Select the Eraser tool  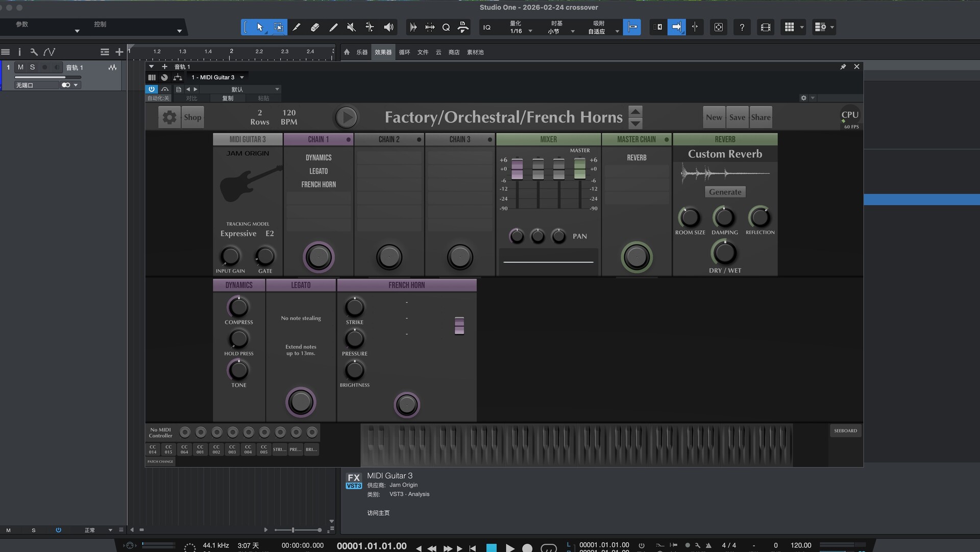(315, 27)
